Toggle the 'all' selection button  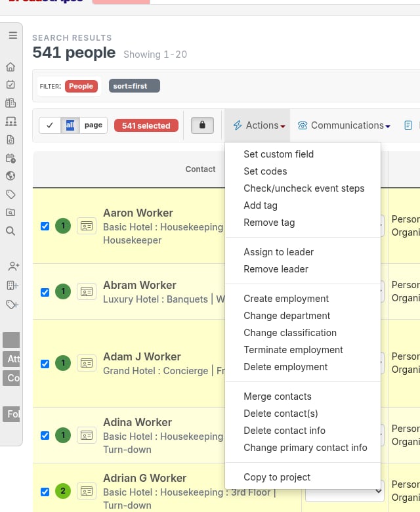[70, 125]
